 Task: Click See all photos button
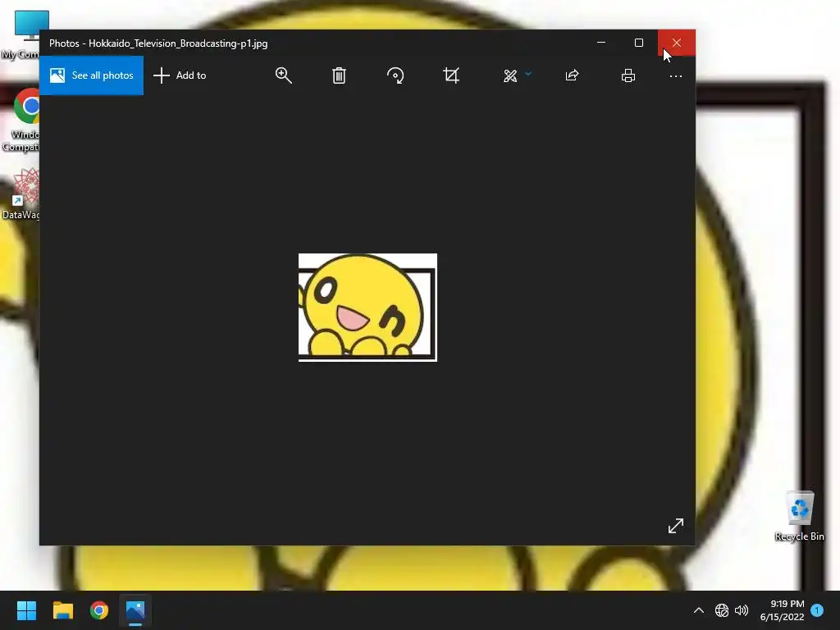point(92,75)
